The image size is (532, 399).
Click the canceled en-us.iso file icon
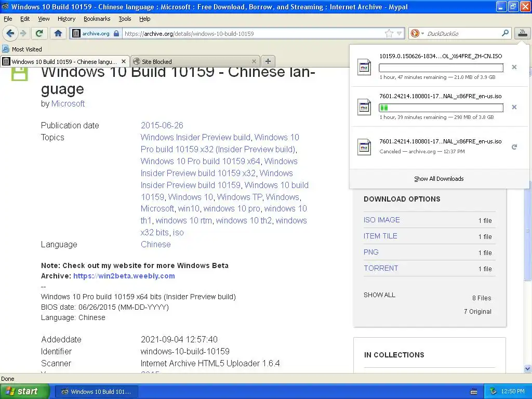click(364, 147)
